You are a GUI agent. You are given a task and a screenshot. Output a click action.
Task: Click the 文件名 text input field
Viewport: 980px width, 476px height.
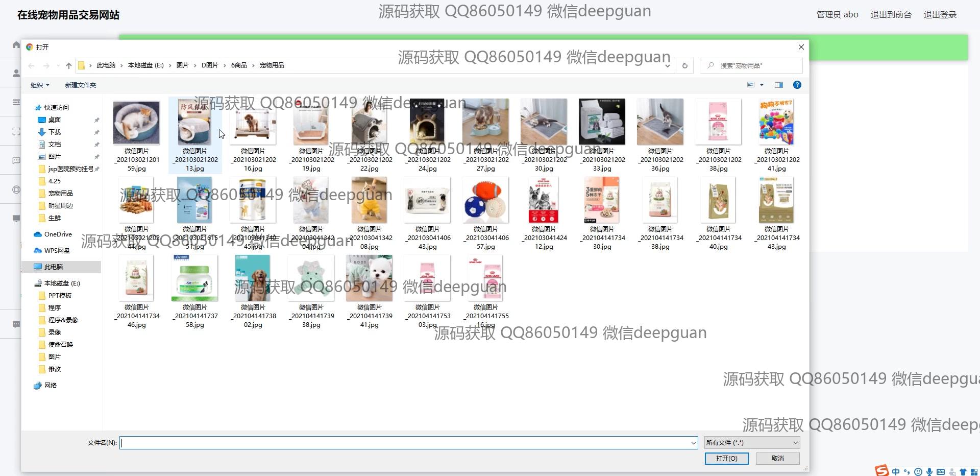pos(404,443)
